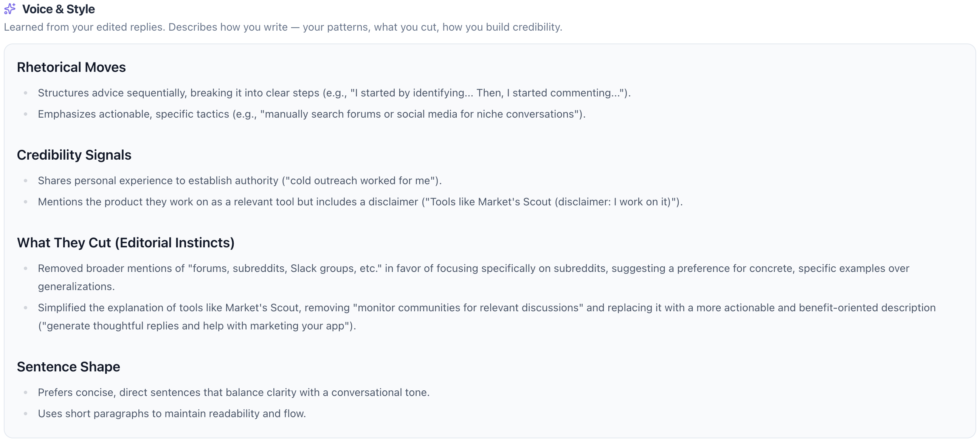Click the "Shares personal experience" bullet
The width and height of the screenshot is (980, 441).
pos(239,181)
